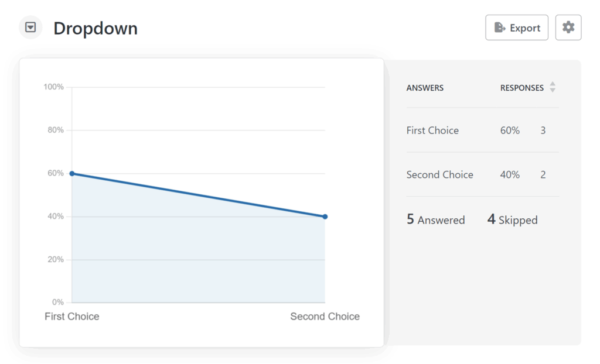Viewport: 600px width, 364px height.
Task: Click the Second Choice row in the answers table
Action: pyautogui.click(x=439, y=174)
